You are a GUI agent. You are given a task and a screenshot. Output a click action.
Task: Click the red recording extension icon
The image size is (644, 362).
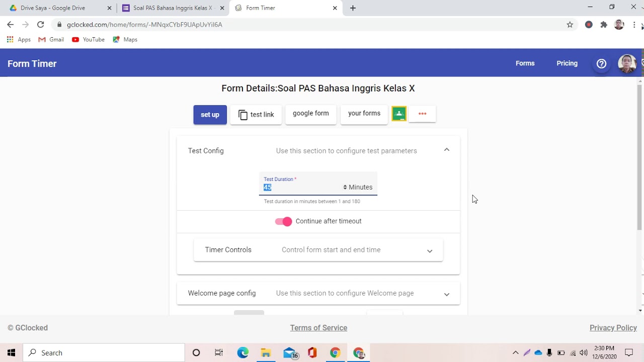(589, 24)
